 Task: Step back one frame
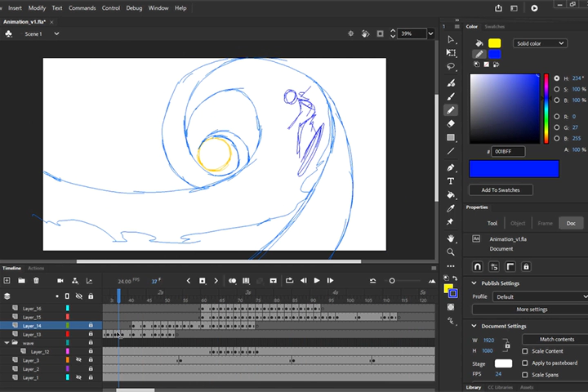[303, 281]
